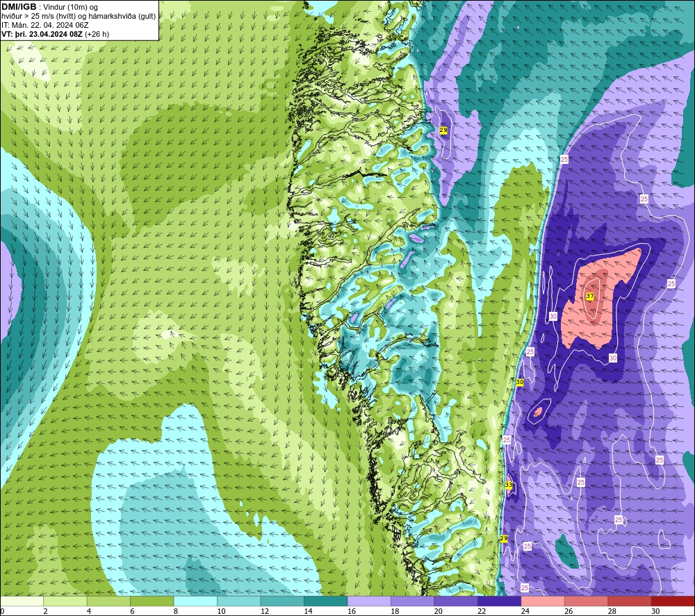This screenshot has height=616, width=695.
Task: Click scale value 22
Action: [482, 611]
